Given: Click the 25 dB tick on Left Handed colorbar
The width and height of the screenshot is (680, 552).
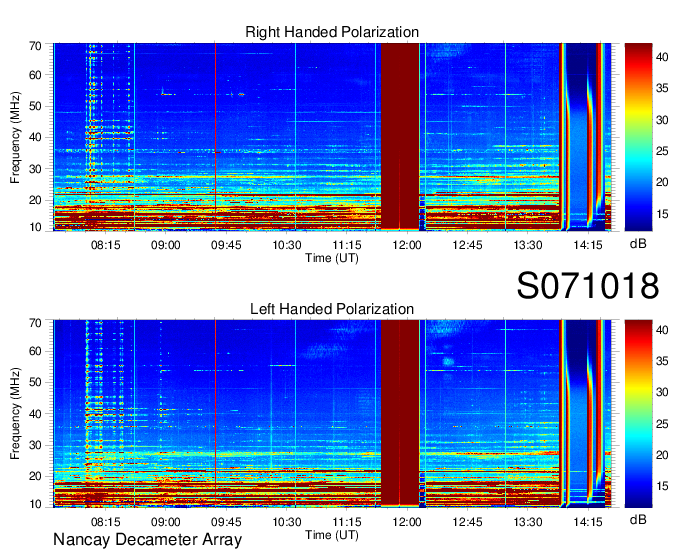Looking at the screenshot, I should pos(662,424).
